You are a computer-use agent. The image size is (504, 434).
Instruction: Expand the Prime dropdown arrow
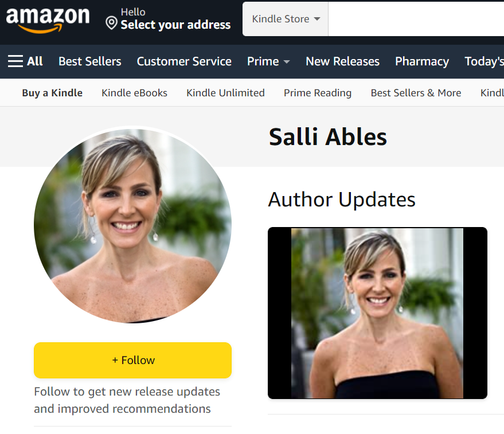click(x=287, y=62)
